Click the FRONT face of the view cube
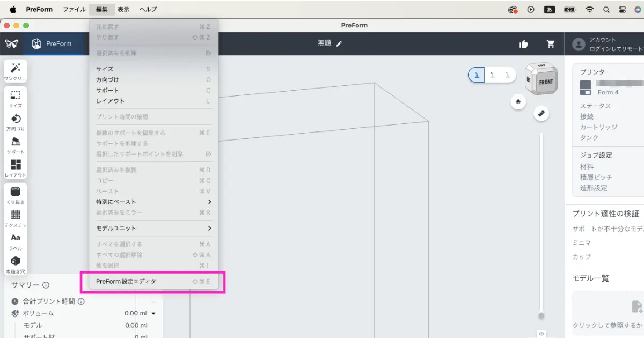The height and width of the screenshot is (338, 644). 546,82
